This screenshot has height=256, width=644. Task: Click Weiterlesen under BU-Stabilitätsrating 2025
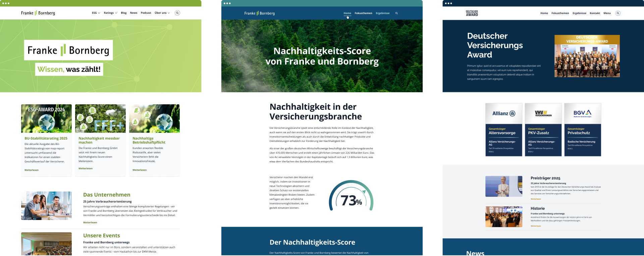(x=32, y=170)
